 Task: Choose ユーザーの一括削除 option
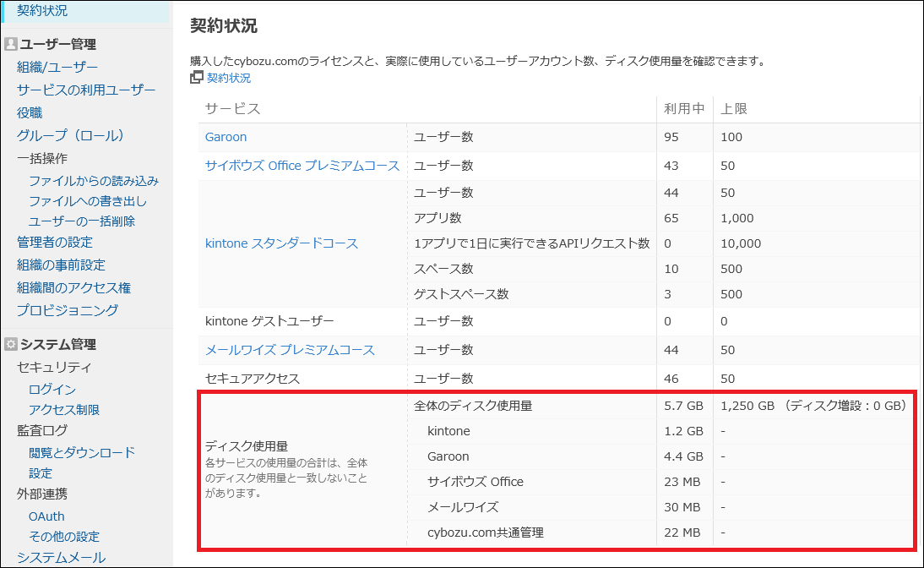point(82,221)
